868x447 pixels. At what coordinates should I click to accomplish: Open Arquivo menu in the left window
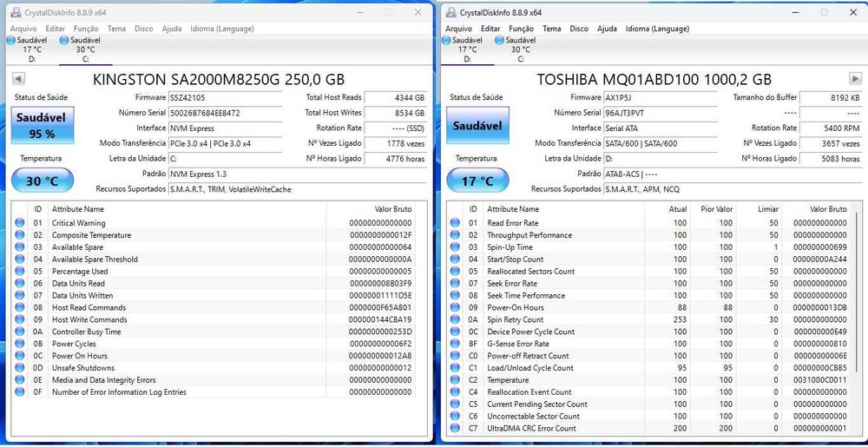point(23,29)
